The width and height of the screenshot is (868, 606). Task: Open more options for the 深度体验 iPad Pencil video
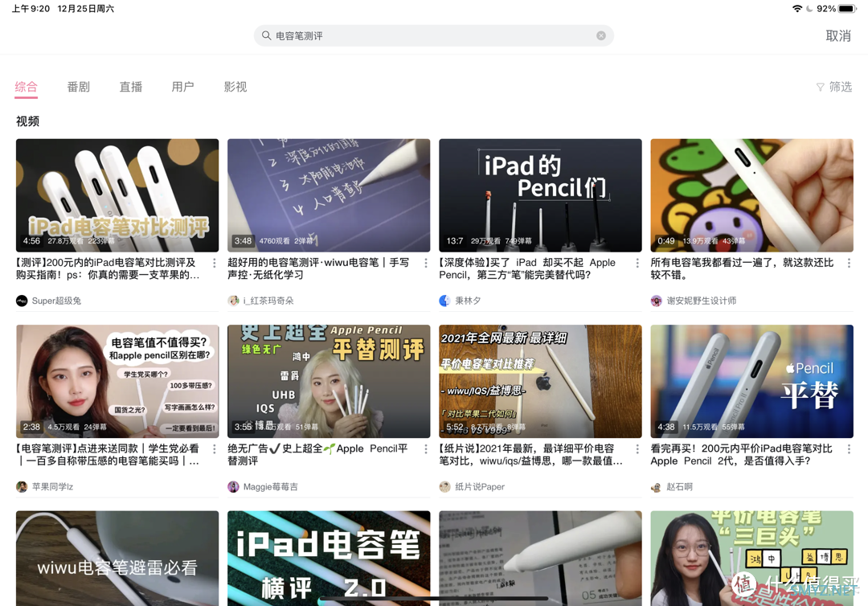coord(637,263)
